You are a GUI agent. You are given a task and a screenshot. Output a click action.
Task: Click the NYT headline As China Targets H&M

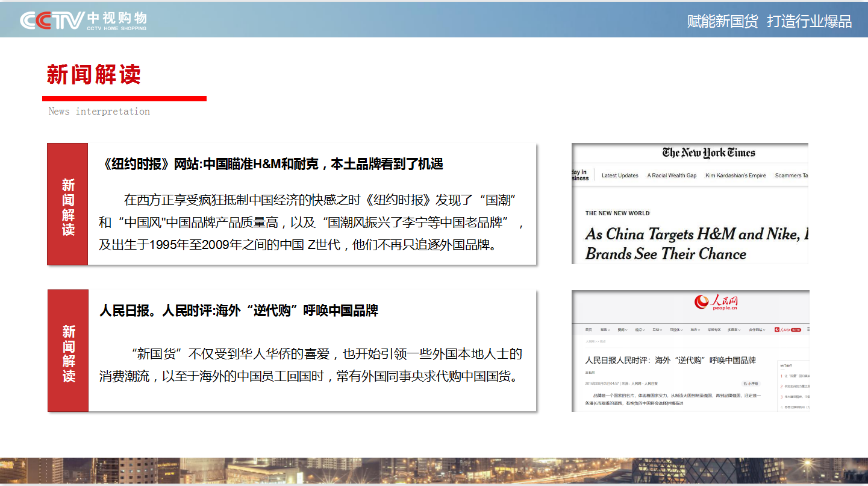[x=696, y=244]
